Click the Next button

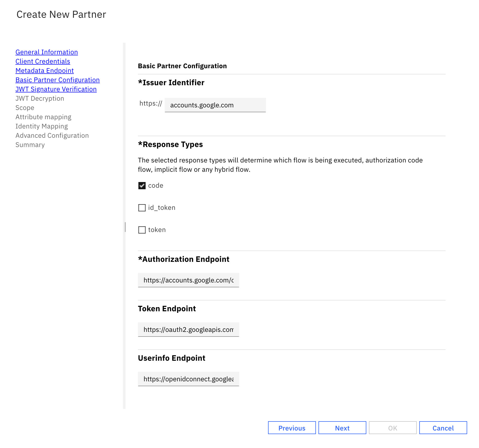[x=342, y=428]
